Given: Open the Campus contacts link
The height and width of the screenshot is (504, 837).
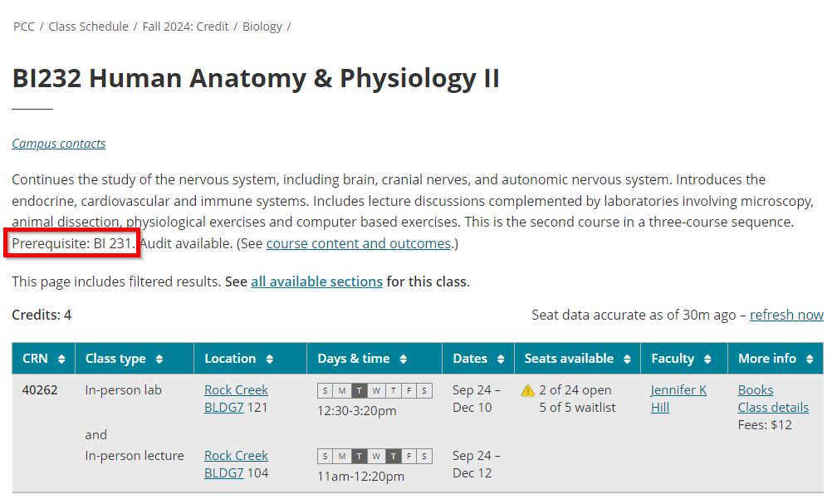Looking at the screenshot, I should pos(59,144).
